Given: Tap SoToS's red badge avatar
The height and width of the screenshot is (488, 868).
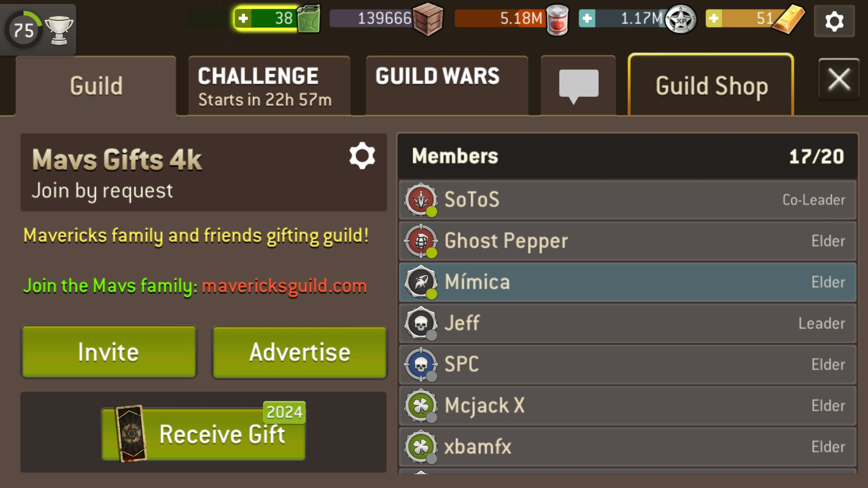Looking at the screenshot, I should pyautogui.click(x=421, y=199).
